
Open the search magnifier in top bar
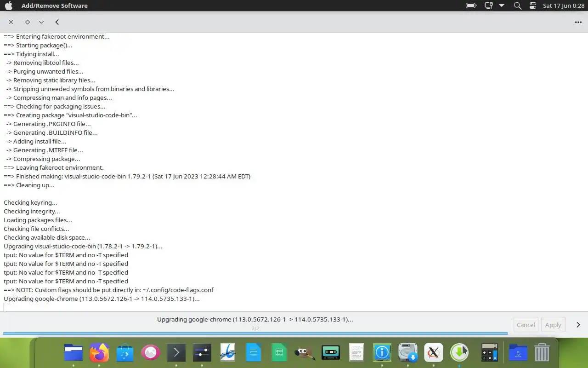pyautogui.click(x=518, y=6)
